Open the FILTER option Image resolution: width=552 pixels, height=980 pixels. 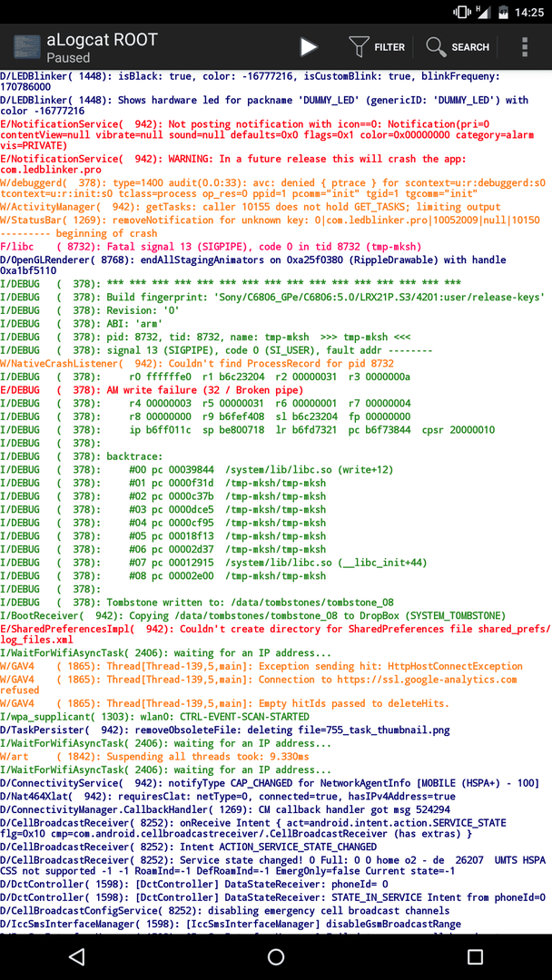pyautogui.click(x=377, y=47)
